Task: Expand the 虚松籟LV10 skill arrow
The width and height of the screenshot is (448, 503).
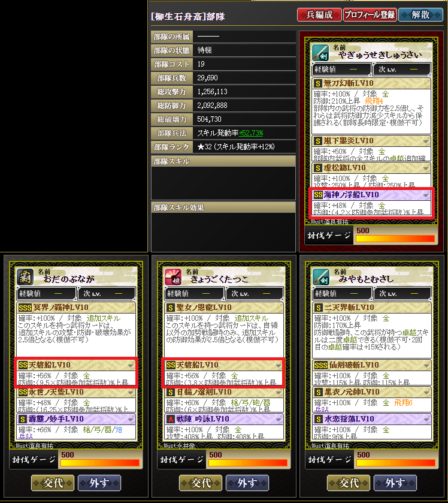Action: 426,168
